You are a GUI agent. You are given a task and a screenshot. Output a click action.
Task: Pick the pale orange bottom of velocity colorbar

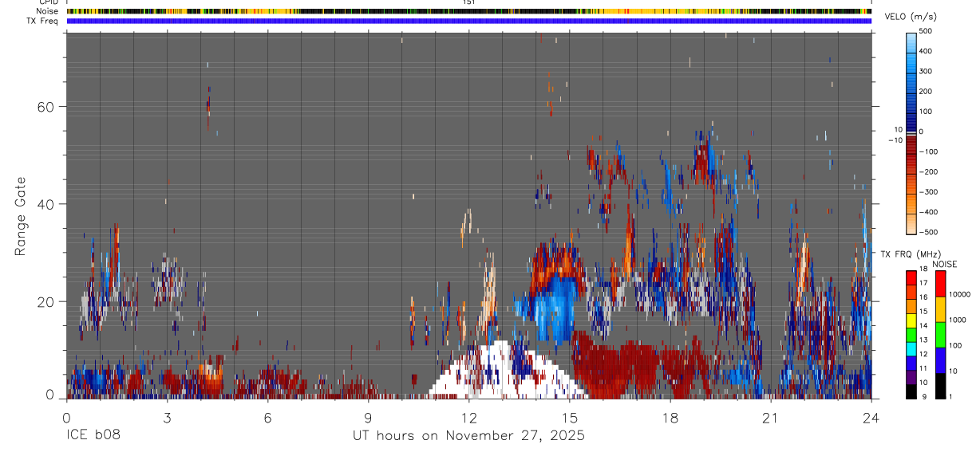tap(911, 223)
